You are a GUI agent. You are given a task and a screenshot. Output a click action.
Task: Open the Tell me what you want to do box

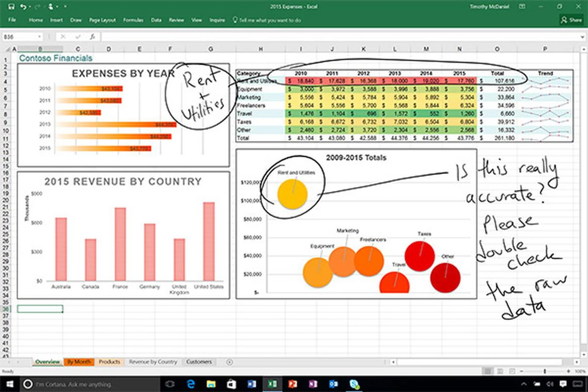[269, 20]
